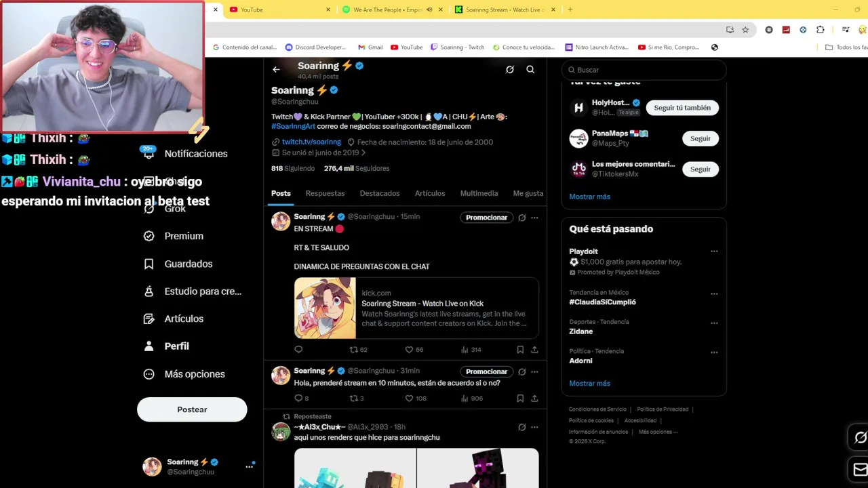
Task: Open a new browser tab
Action: [x=570, y=9]
